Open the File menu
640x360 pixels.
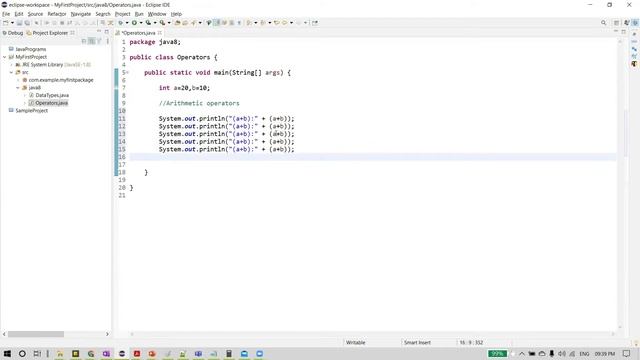pos(6,14)
